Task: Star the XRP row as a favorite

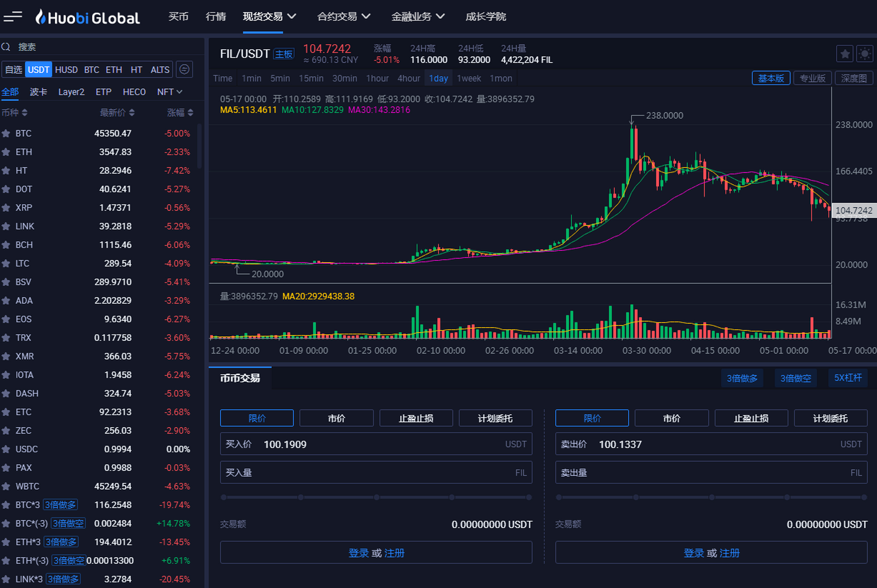Action: click(x=6, y=208)
